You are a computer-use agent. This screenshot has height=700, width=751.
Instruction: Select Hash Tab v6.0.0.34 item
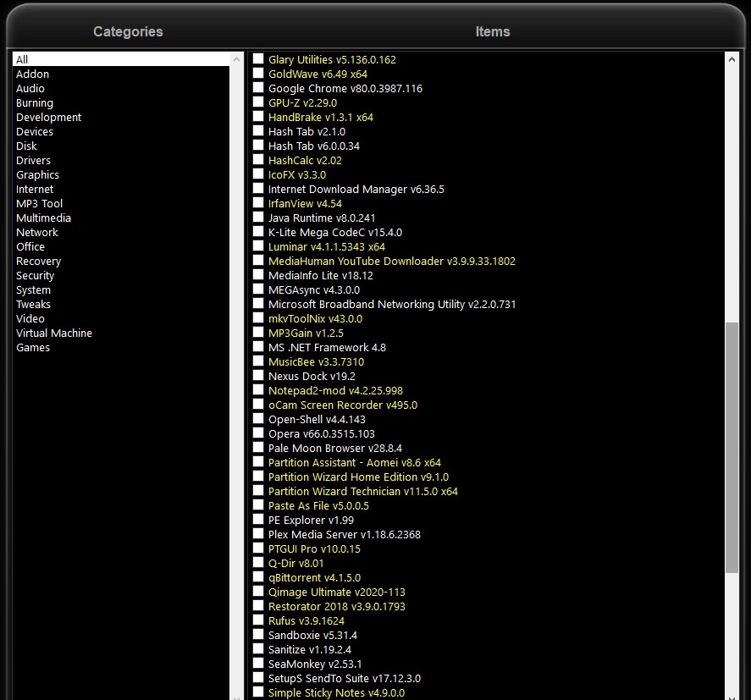[x=314, y=146]
